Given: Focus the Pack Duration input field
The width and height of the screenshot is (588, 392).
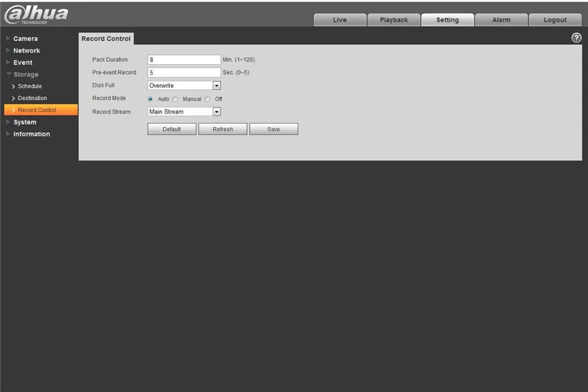Looking at the screenshot, I should tap(184, 59).
